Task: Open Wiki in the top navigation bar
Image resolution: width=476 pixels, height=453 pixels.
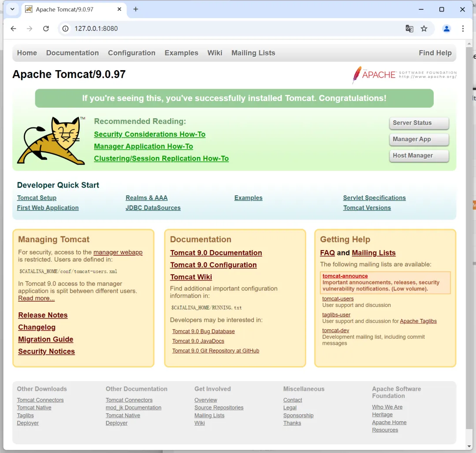Action: coord(215,53)
